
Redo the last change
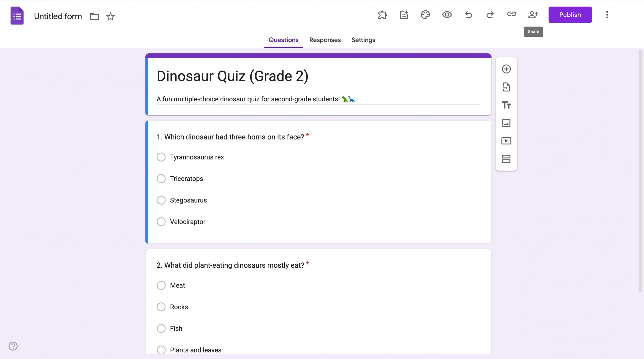pyautogui.click(x=490, y=15)
